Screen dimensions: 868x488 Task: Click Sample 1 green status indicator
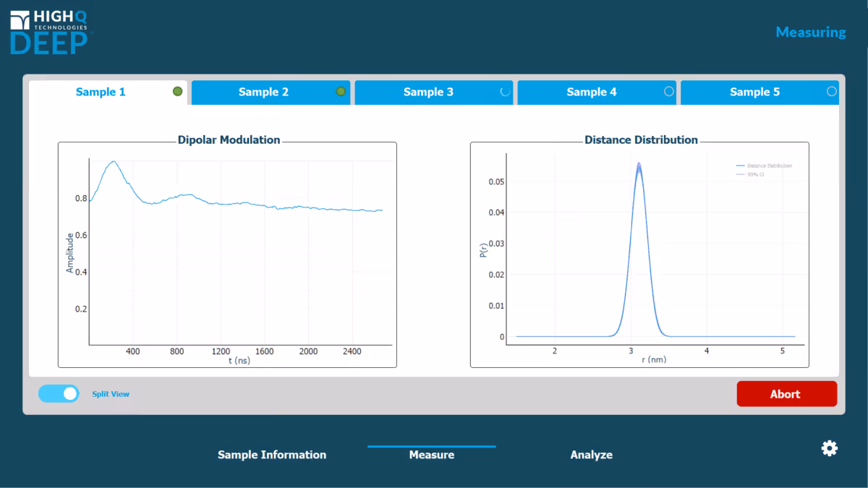point(177,92)
